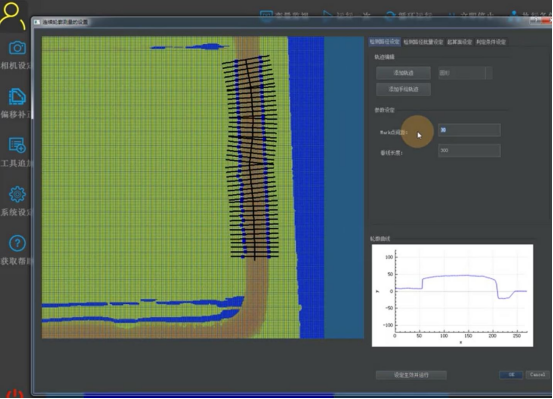Click the Mark point spacing input field

click(x=469, y=130)
